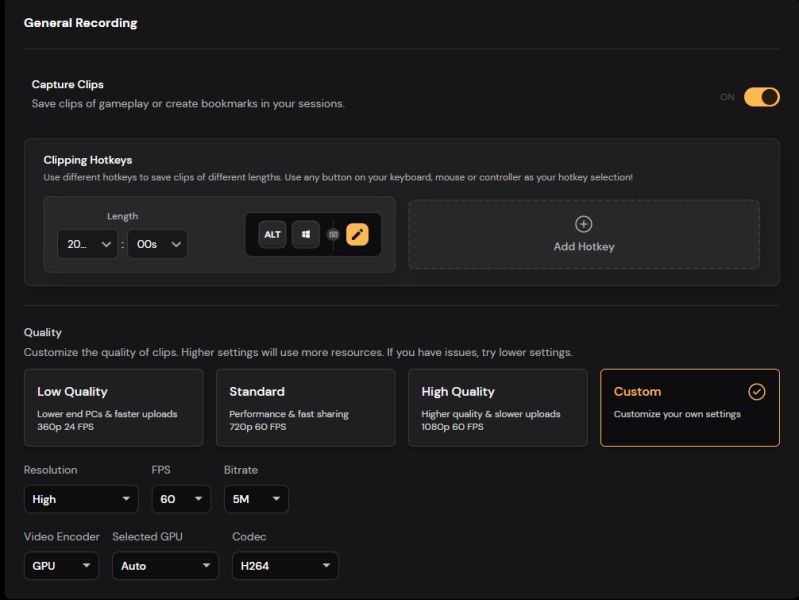The width and height of the screenshot is (799, 600).
Task: Expand the Video Encoder GPU dropdown
Action: [61, 566]
